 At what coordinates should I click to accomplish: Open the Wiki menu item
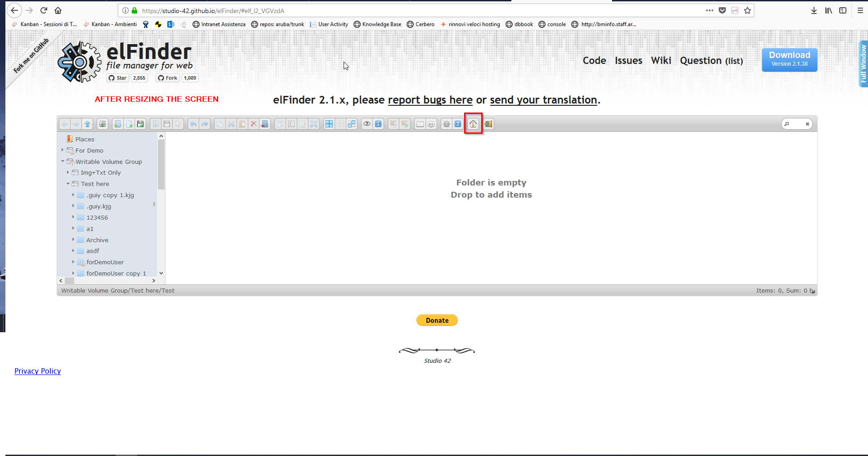pos(661,60)
